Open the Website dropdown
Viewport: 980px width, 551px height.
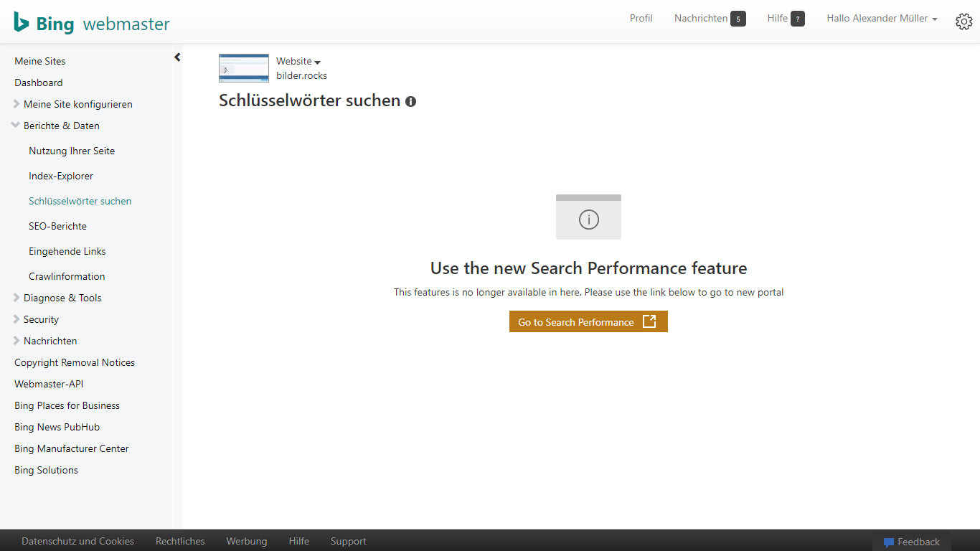click(x=298, y=62)
